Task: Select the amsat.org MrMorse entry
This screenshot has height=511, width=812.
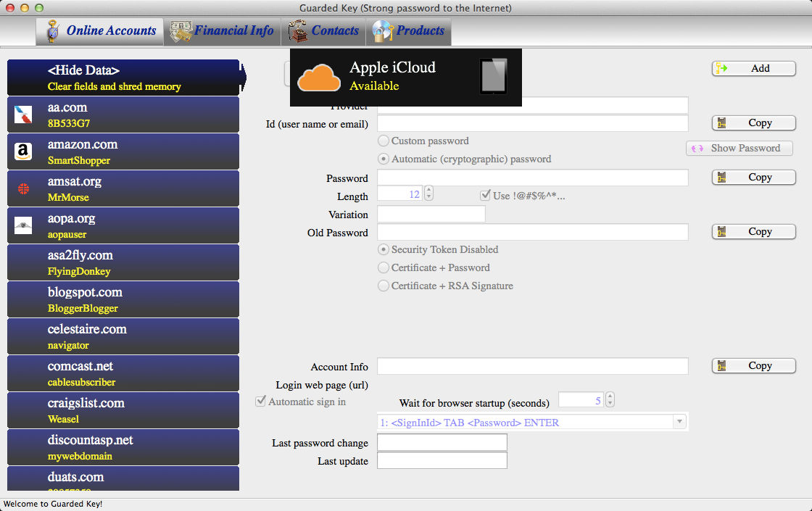Action: click(123, 188)
